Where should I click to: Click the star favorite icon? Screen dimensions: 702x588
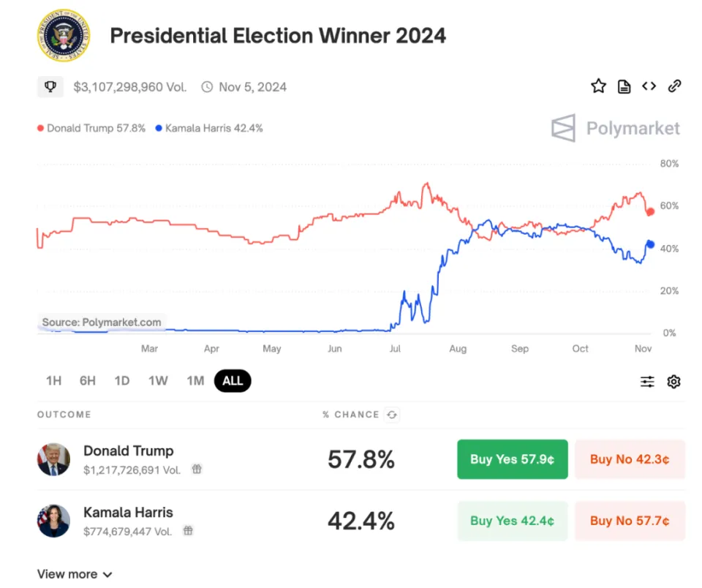click(x=598, y=86)
